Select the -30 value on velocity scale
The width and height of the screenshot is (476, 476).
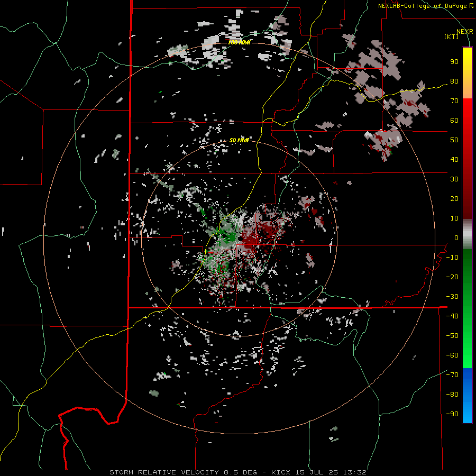tap(452, 297)
